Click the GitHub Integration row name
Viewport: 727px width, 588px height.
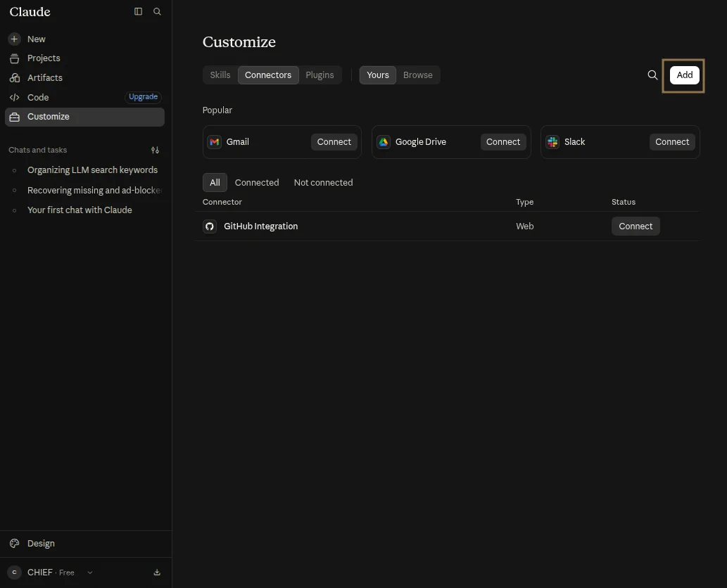(260, 226)
